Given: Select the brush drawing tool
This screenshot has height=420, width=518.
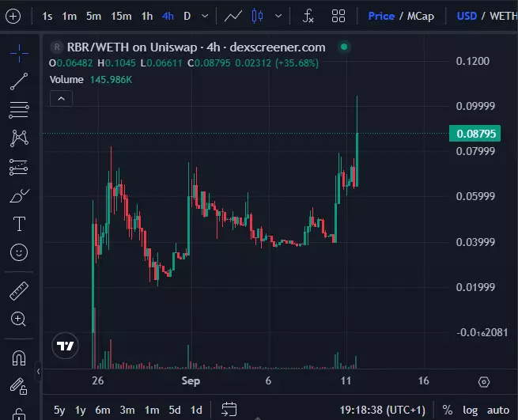Looking at the screenshot, I should click(x=19, y=195).
